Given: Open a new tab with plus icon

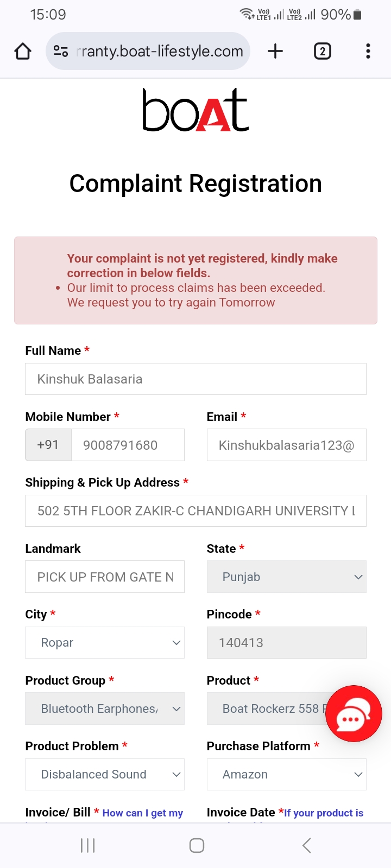Looking at the screenshot, I should point(275,52).
